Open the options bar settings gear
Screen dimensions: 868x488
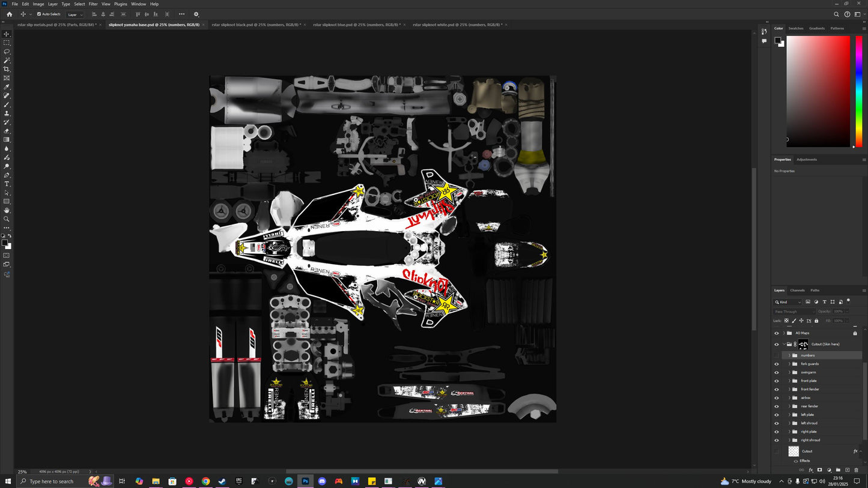coord(196,14)
